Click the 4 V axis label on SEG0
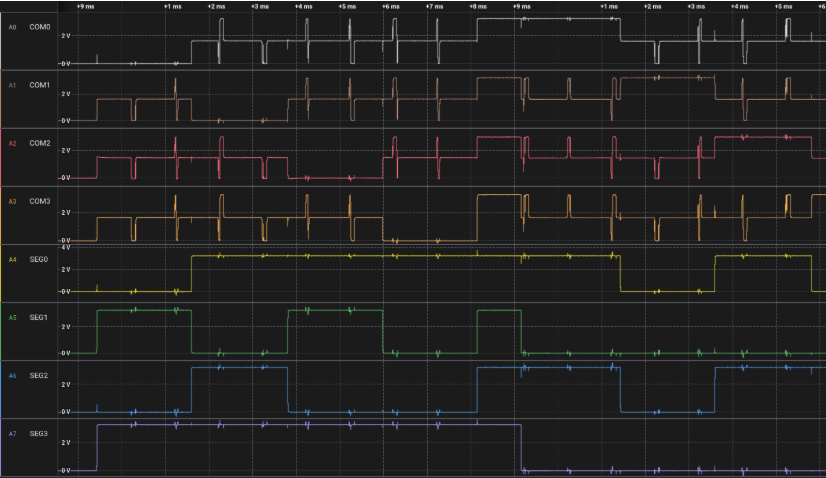Screen dimensions: 826x478 coord(66,247)
